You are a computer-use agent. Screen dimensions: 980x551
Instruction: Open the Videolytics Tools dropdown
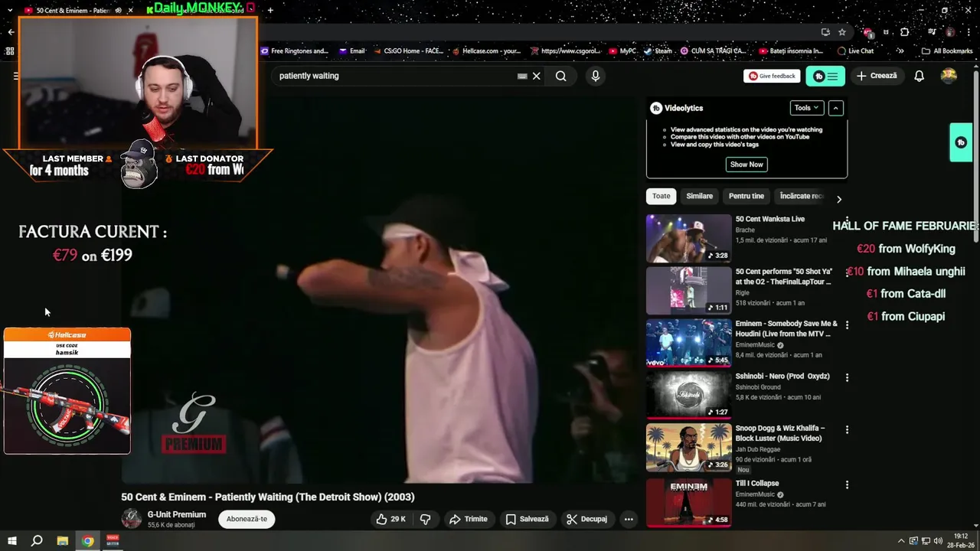pyautogui.click(x=807, y=108)
